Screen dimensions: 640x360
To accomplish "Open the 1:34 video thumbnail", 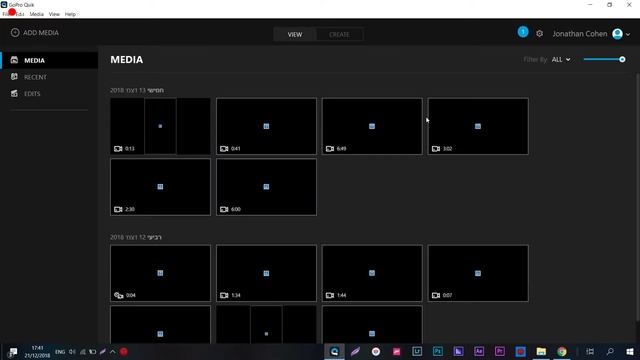I will [266, 273].
